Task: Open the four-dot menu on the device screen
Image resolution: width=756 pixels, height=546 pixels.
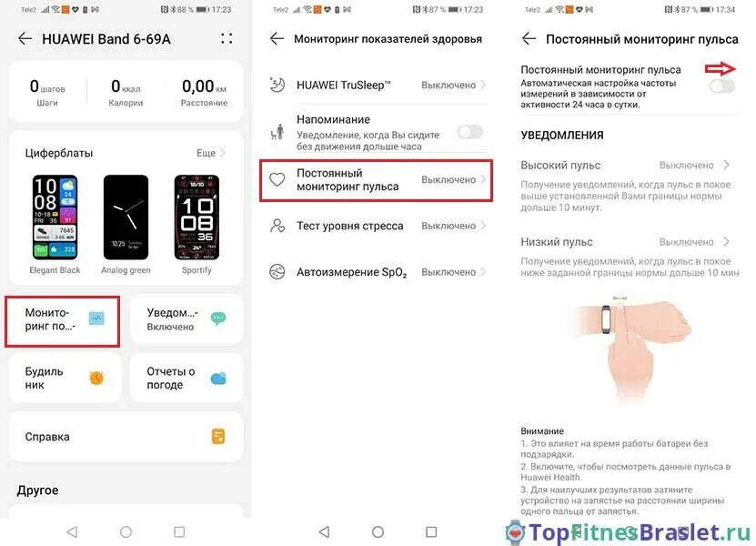Action: pos(227,38)
